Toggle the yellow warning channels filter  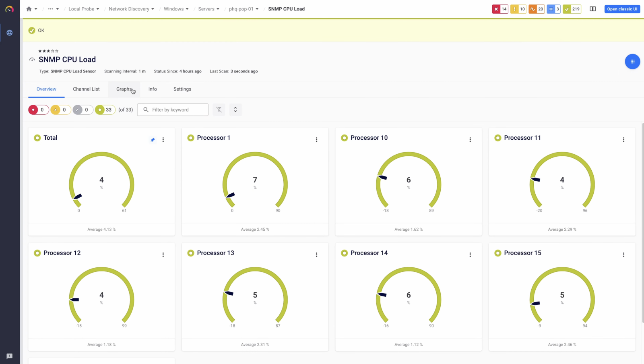click(x=60, y=110)
